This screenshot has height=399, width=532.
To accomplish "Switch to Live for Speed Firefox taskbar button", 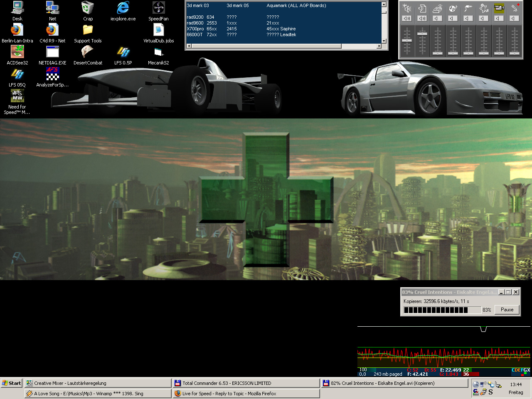I will [246, 394].
